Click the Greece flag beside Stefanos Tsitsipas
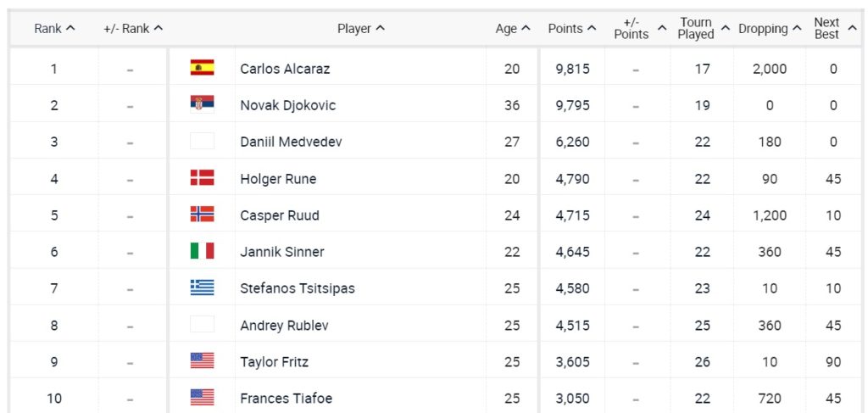 point(202,287)
